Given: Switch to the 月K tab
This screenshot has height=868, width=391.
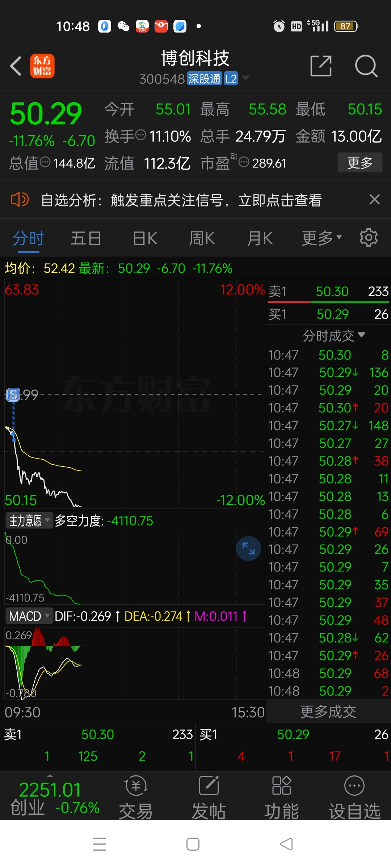Looking at the screenshot, I should pos(260,239).
